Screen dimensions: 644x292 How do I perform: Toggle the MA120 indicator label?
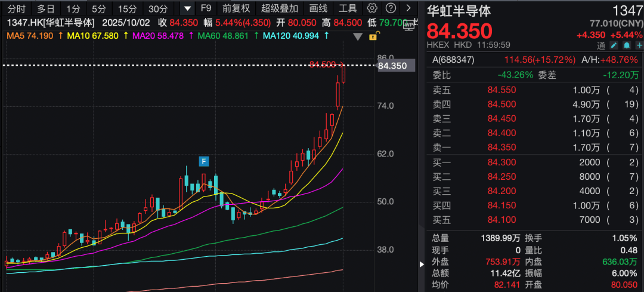pos(292,36)
